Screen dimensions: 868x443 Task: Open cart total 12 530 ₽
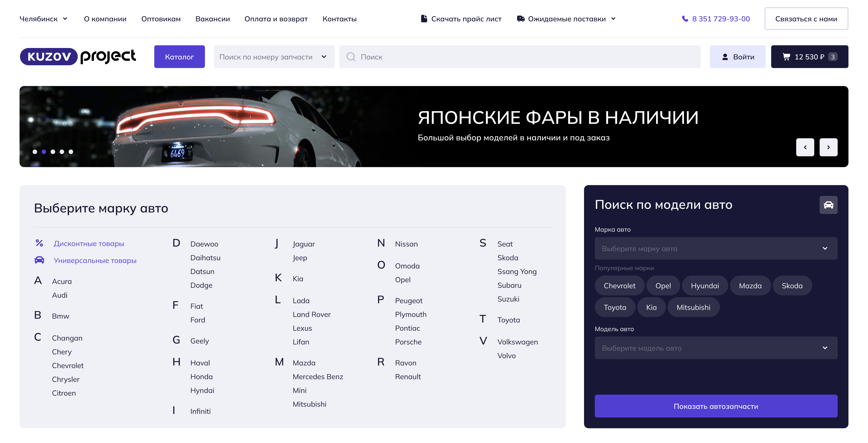point(809,57)
